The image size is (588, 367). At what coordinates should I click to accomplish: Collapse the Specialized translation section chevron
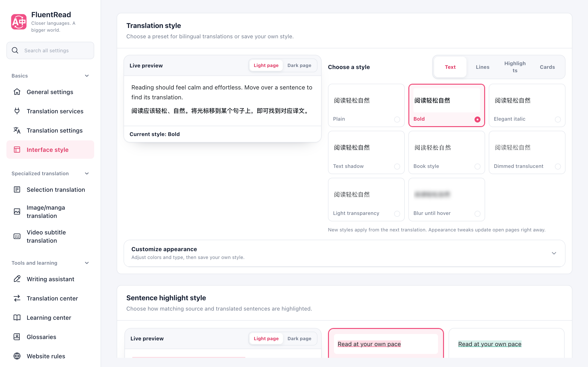[87, 173]
